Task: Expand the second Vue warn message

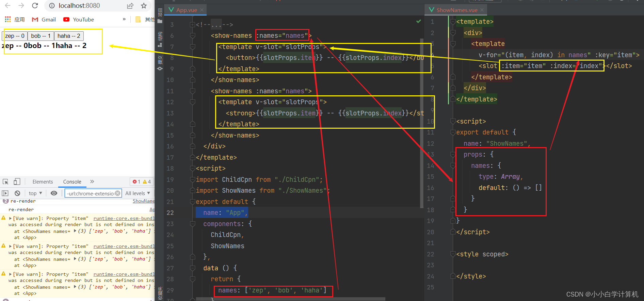Action: [x=10, y=246]
